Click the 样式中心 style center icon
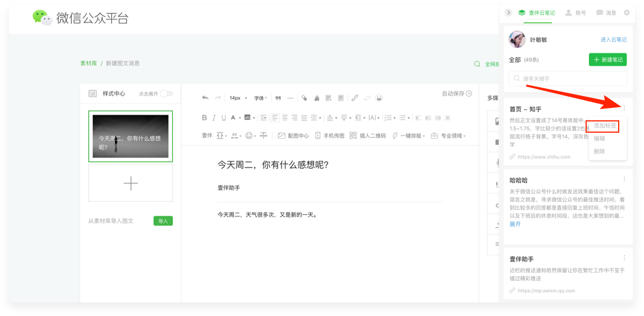The width and height of the screenshot is (644, 316). (x=93, y=94)
